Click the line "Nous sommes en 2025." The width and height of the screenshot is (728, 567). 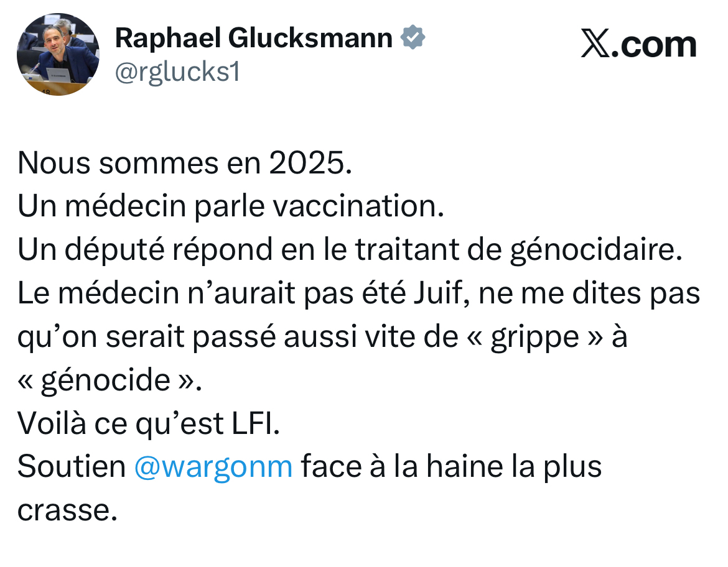[x=185, y=163]
